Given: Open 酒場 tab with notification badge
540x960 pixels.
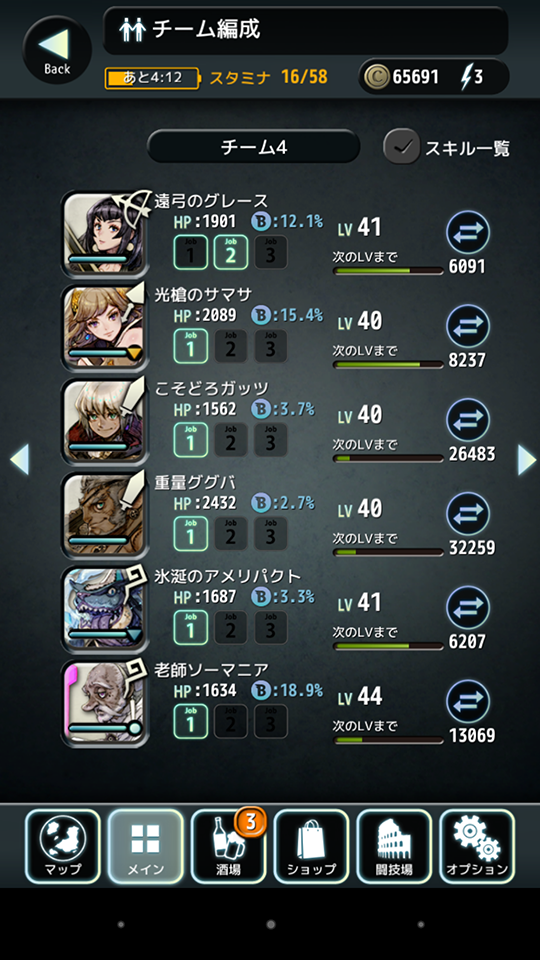Looking at the screenshot, I should 228,846.
